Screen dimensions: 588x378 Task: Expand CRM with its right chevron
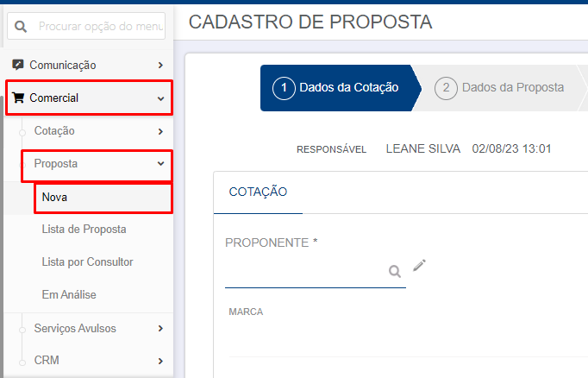tap(160, 361)
